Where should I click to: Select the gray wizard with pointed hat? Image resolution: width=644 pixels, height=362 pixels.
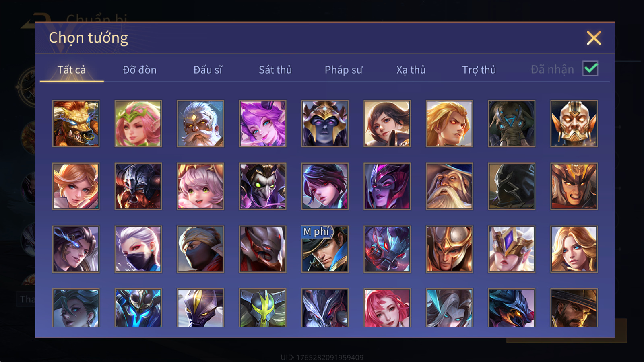click(x=449, y=186)
